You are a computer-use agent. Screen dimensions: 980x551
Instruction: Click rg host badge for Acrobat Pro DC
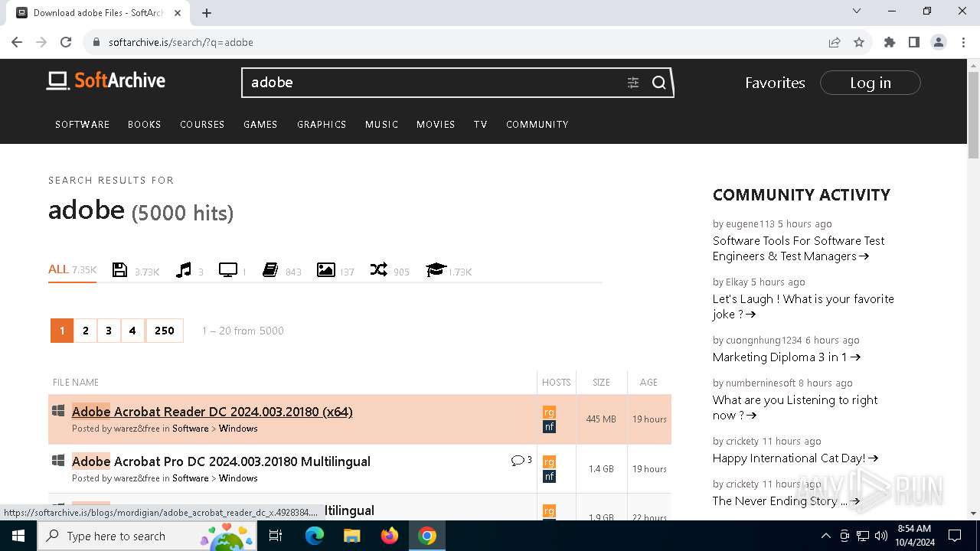click(549, 461)
